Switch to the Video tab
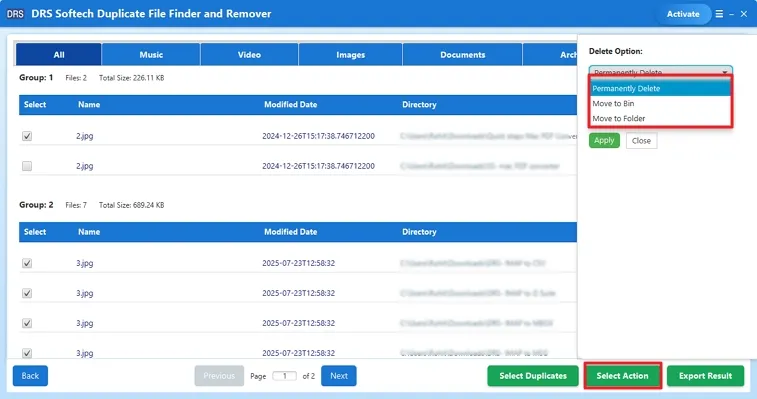 click(x=249, y=55)
